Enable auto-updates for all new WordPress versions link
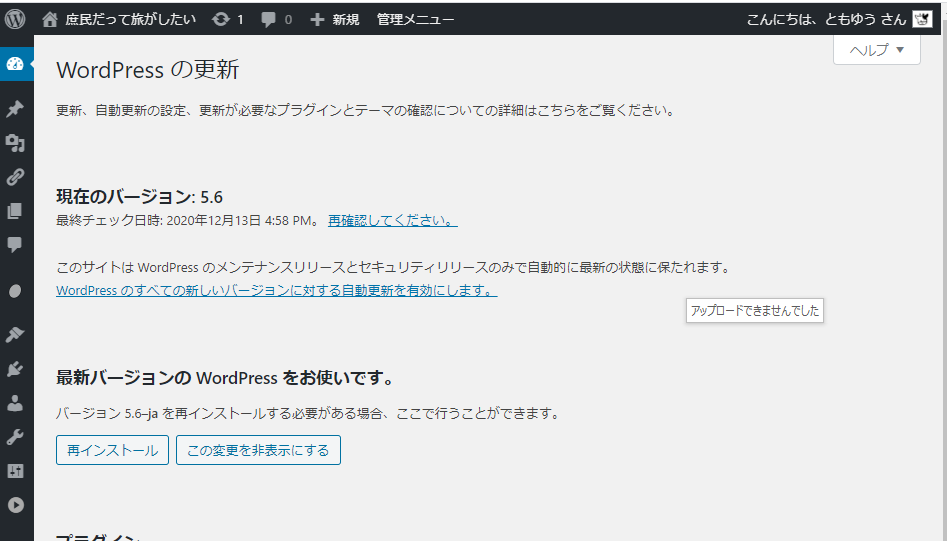 277,290
